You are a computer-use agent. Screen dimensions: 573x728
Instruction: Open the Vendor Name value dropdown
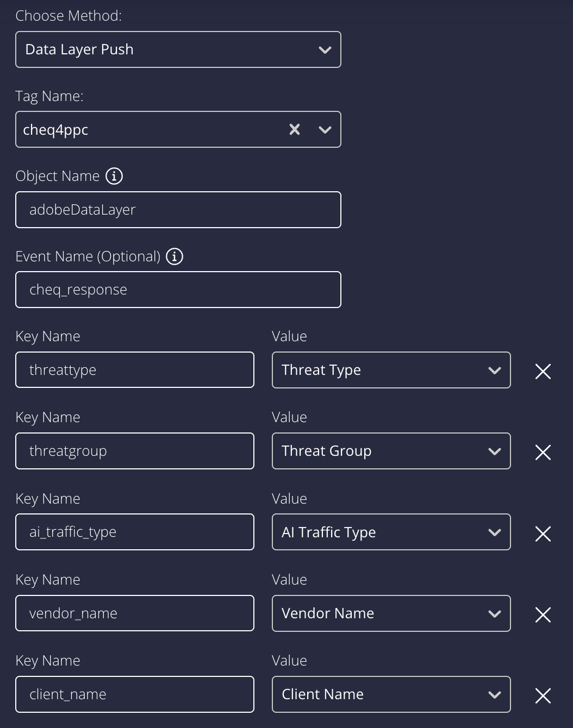391,613
